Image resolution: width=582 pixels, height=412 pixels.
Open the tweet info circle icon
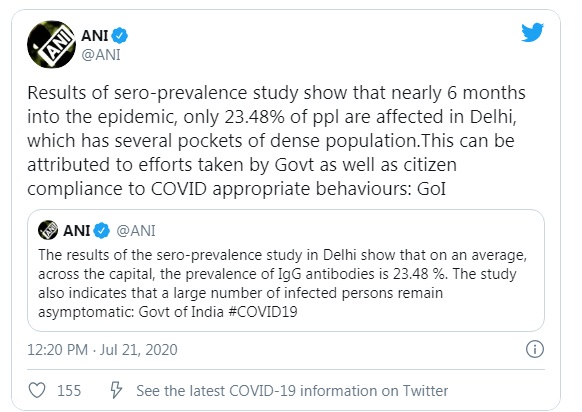tap(535, 349)
